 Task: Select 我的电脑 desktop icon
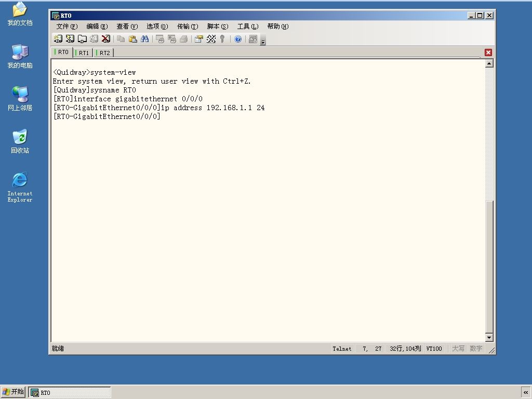point(20,56)
